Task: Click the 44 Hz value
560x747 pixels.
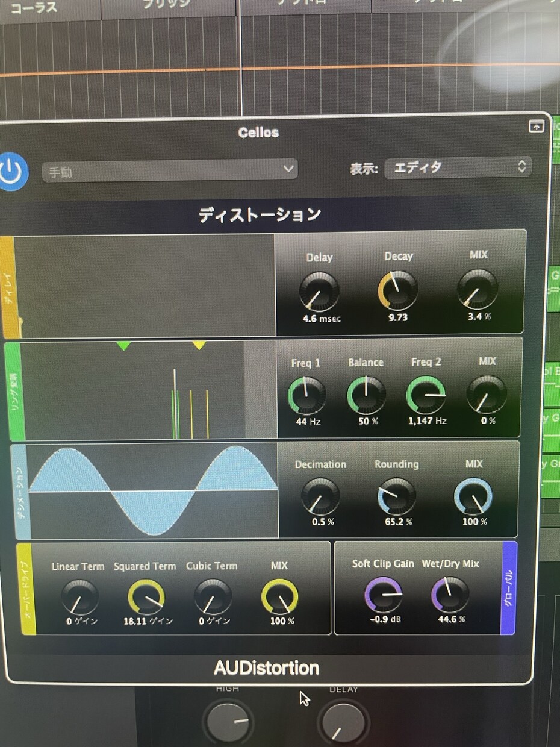Action: (308, 422)
